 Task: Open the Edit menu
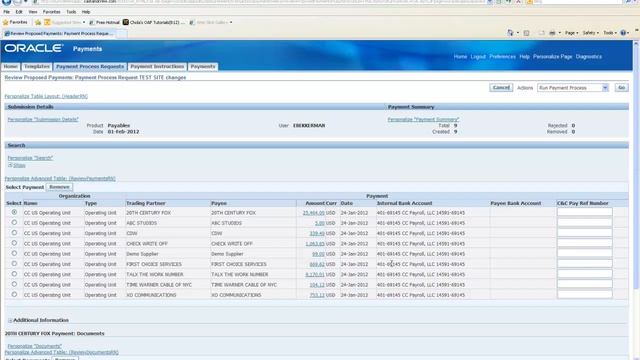(19, 12)
